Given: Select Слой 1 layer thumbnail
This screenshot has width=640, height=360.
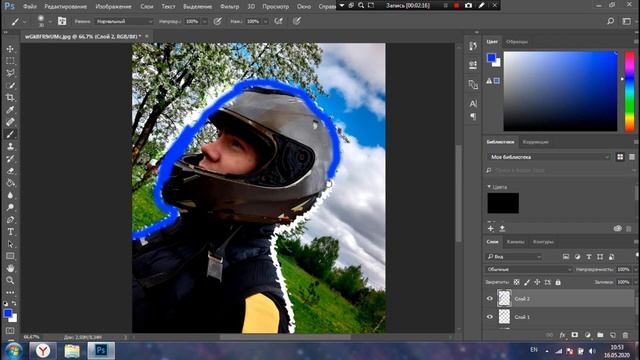Looking at the screenshot, I should coord(504,317).
